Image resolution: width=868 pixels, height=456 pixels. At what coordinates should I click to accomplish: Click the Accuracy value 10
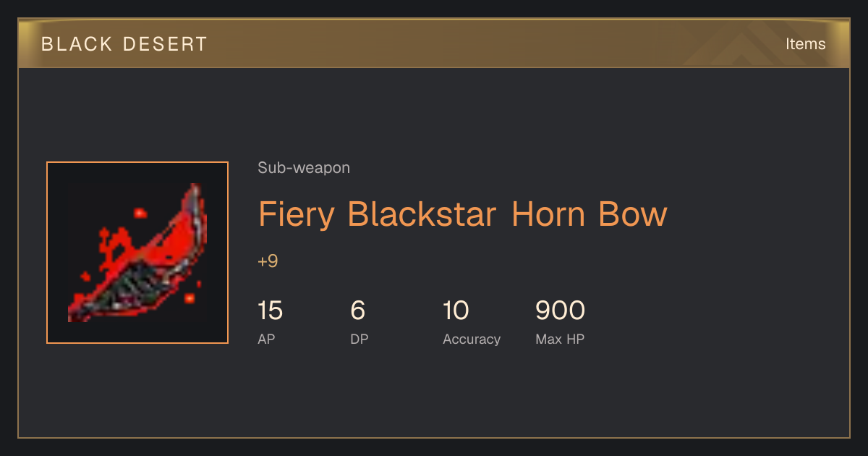pyautogui.click(x=456, y=311)
